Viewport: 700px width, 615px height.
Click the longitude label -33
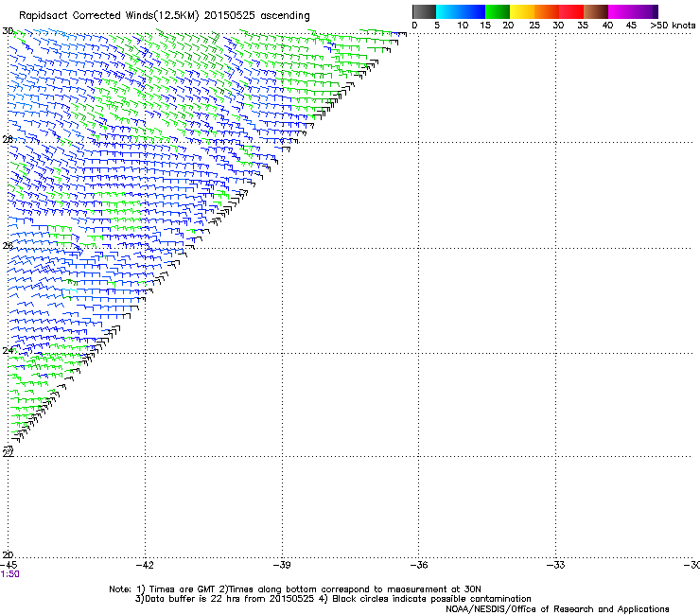point(556,565)
